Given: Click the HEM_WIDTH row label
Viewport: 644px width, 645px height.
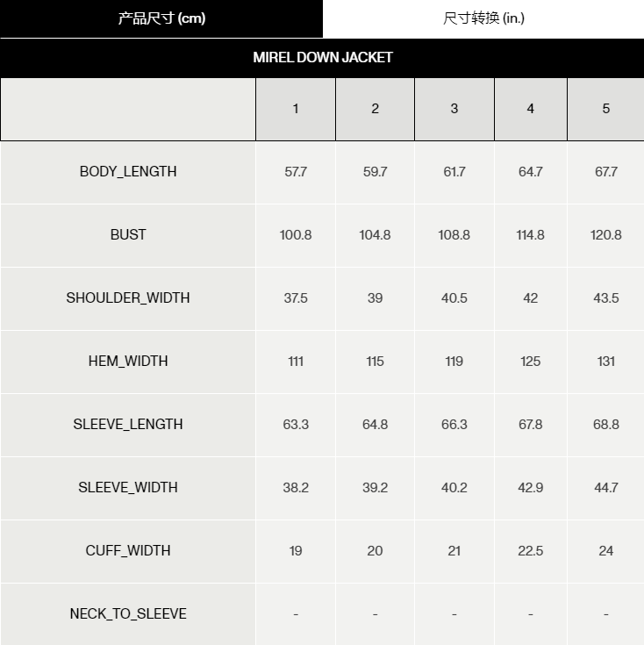Looking at the screenshot, I should [128, 362].
